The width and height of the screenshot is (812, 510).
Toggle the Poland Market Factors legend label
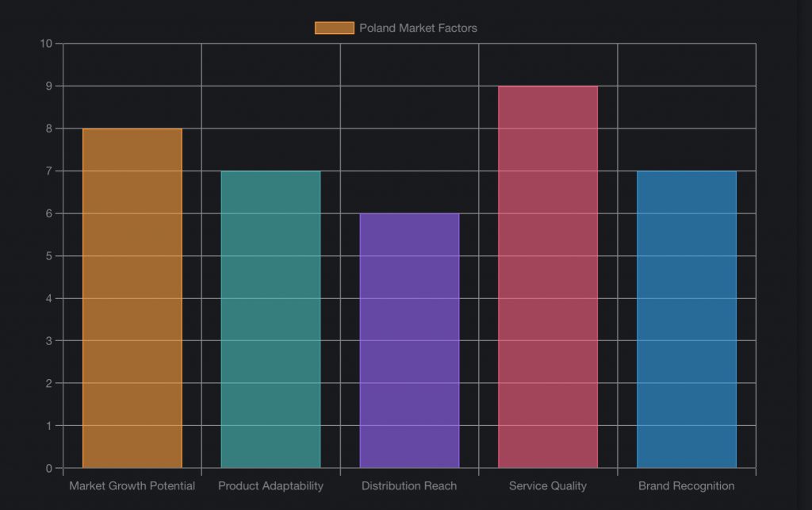[x=418, y=28]
